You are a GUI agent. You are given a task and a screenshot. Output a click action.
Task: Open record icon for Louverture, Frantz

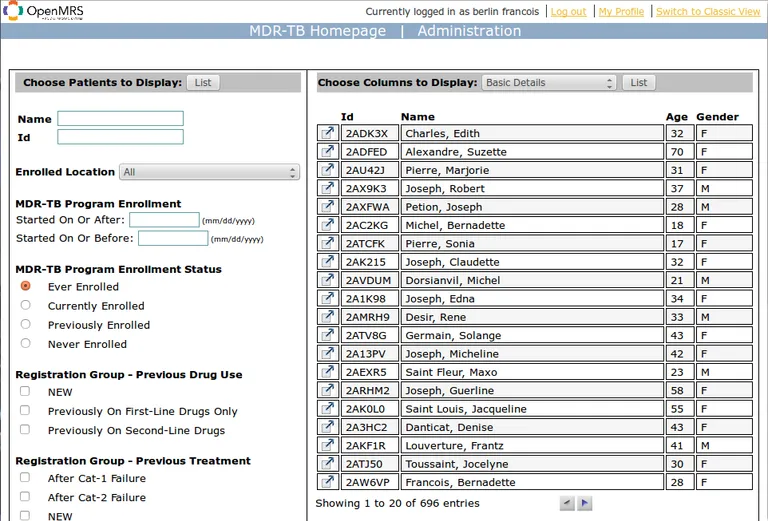click(327, 446)
